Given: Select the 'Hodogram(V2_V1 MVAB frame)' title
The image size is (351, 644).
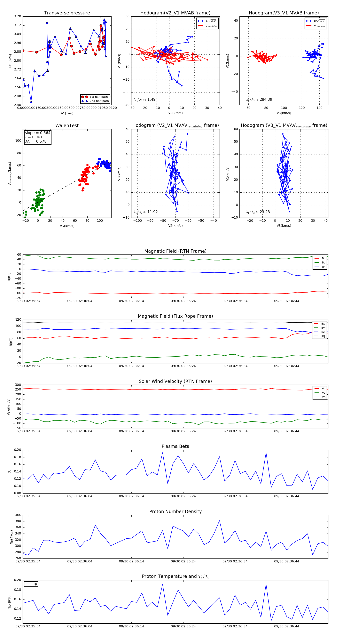Looking at the screenshot, I should click(175, 13).
